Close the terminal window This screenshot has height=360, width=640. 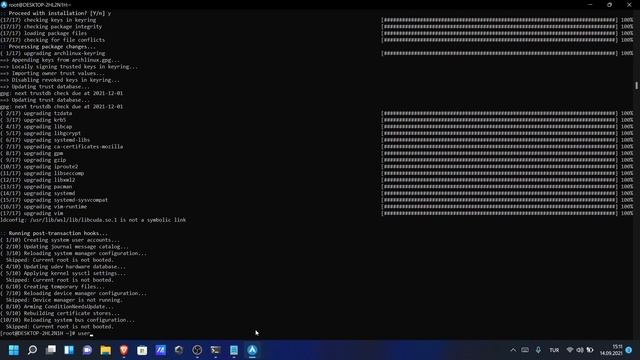coord(629,4)
